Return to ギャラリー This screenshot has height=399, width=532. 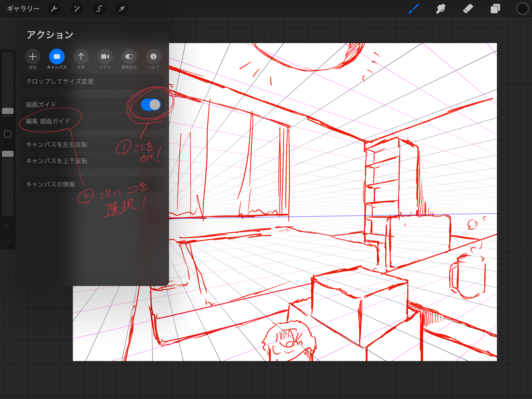tap(23, 9)
